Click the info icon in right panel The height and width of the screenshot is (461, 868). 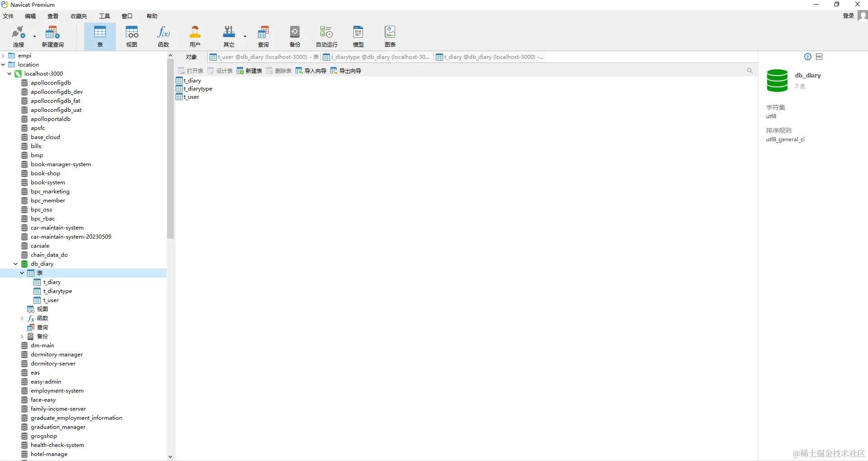point(808,57)
